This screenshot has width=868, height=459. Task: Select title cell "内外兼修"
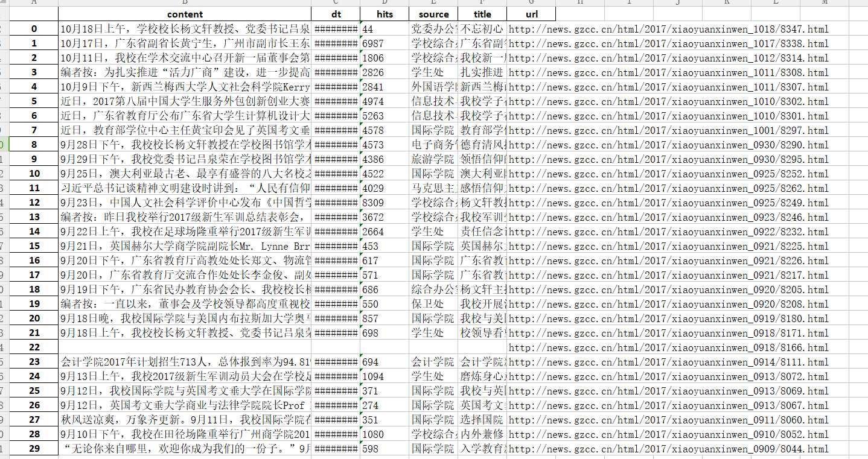point(482,434)
